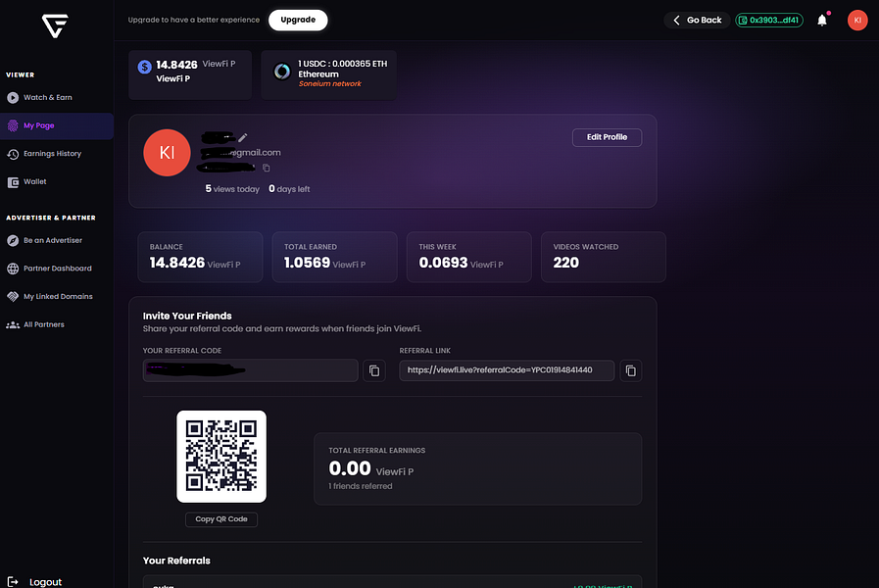
Task: Click Copy QR Code button
Action: point(221,519)
